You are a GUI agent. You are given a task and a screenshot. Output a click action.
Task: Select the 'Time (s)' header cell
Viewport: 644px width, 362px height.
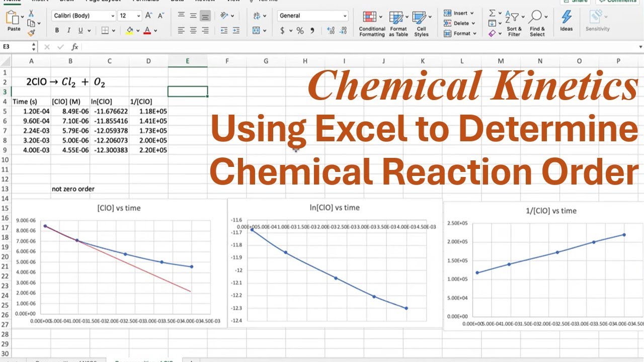click(31, 102)
